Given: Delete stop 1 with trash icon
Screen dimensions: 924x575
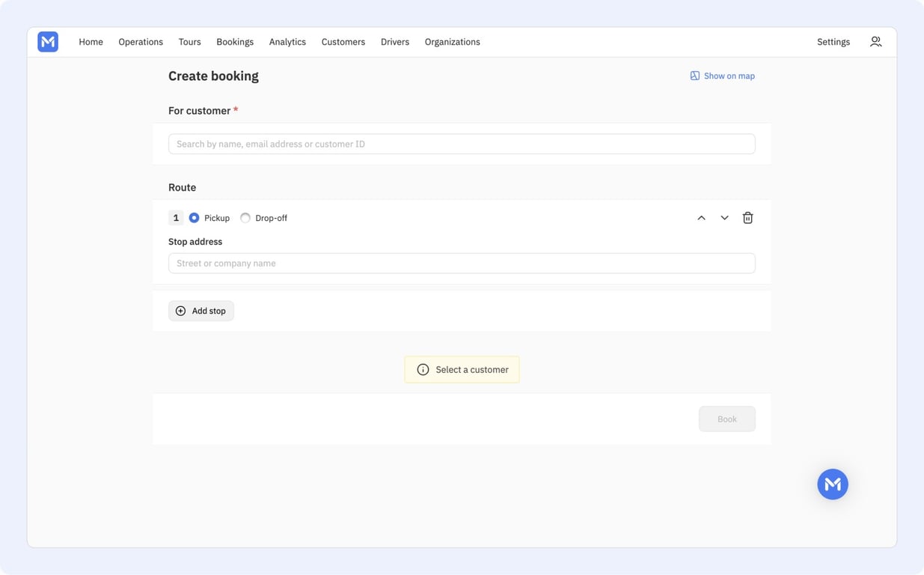Looking at the screenshot, I should pyautogui.click(x=747, y=218).
